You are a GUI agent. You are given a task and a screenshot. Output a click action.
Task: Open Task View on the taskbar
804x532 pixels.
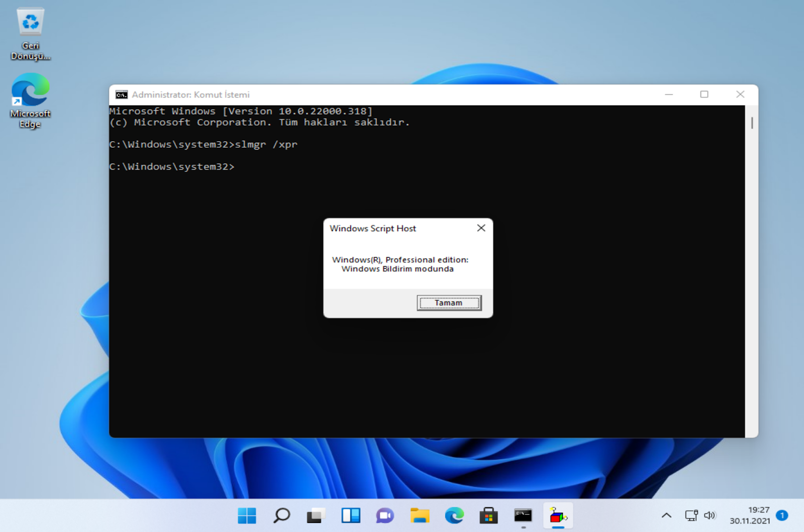tap(316, 515)
